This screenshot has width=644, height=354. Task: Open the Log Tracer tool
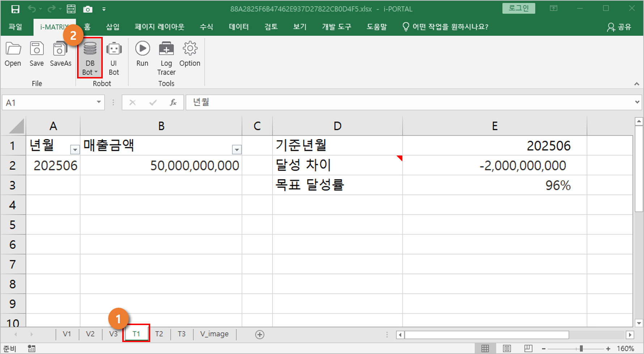tap(166, 58)
